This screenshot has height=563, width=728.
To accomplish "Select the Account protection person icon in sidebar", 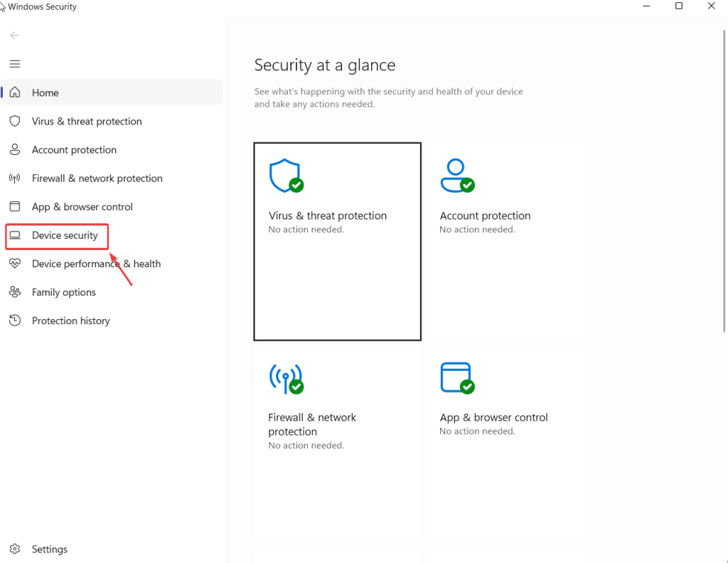I will pos(15,149).
